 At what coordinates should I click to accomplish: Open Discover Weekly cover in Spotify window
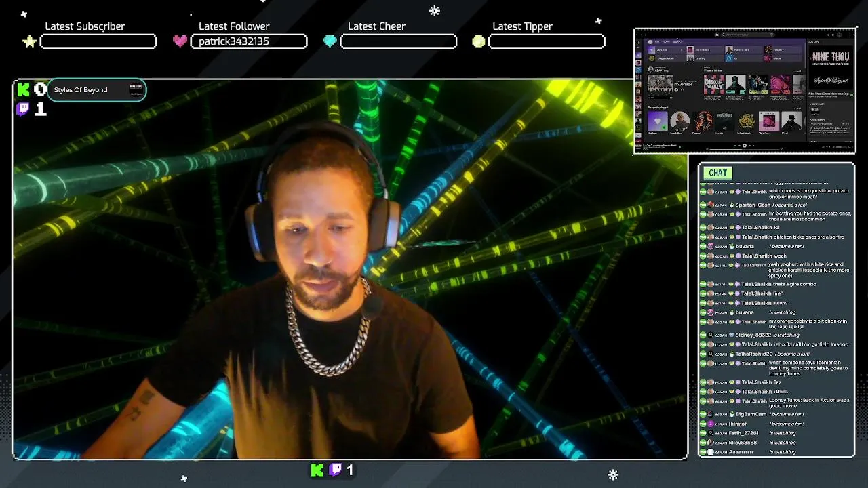click(714, 84)
